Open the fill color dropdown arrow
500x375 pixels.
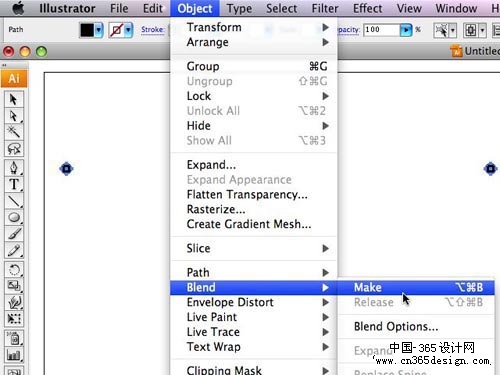98,30
